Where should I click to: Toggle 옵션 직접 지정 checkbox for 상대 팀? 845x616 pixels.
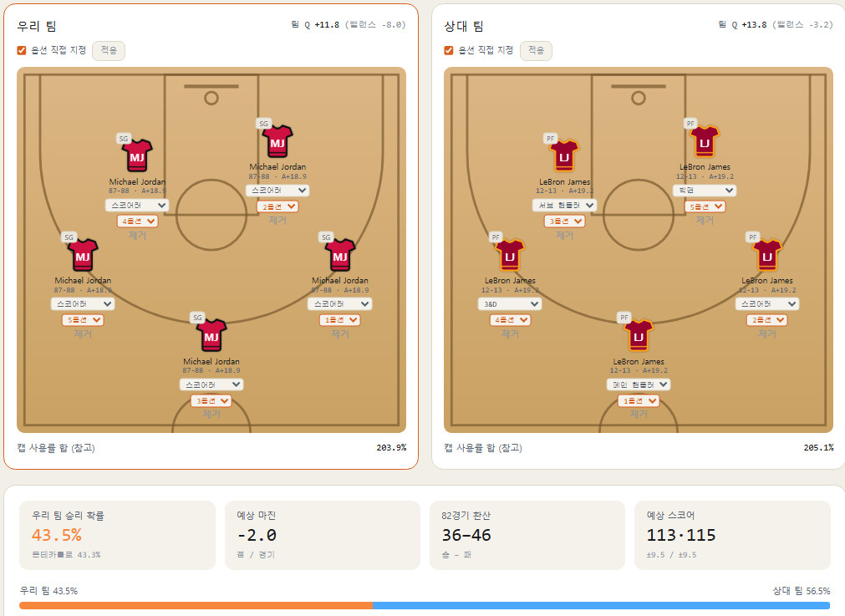coord(448,50)
